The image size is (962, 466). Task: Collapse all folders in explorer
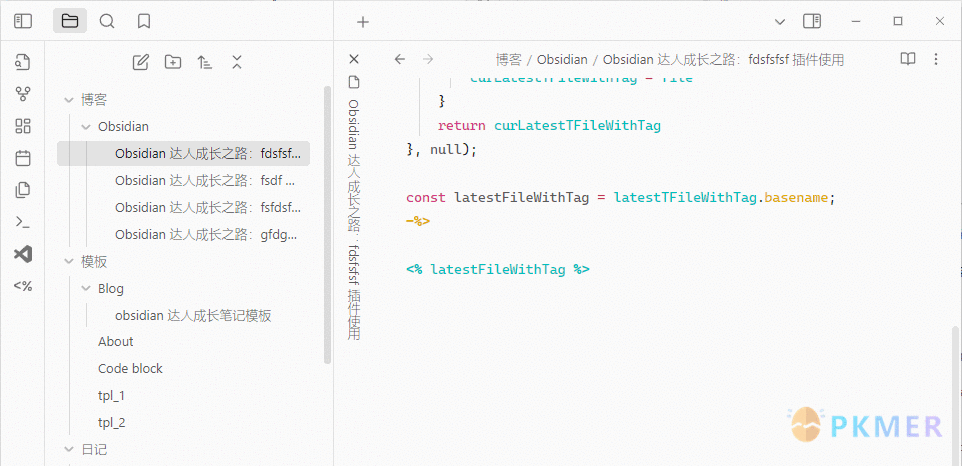tap(237, 62)
